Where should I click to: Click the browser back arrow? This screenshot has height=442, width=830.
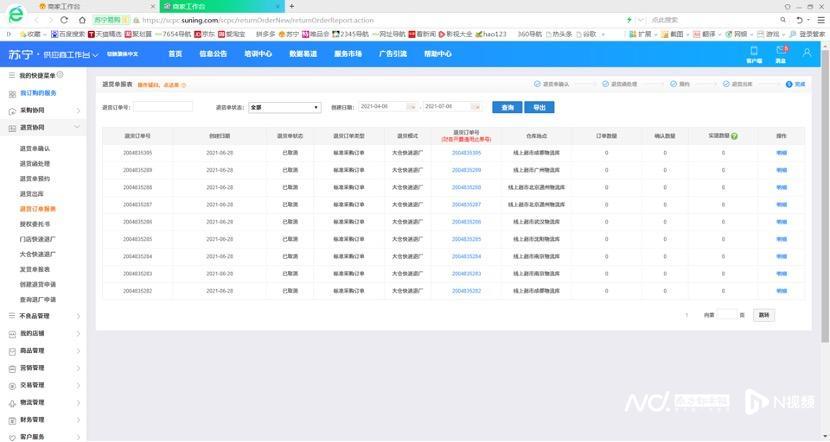click(x=37, y=19)
